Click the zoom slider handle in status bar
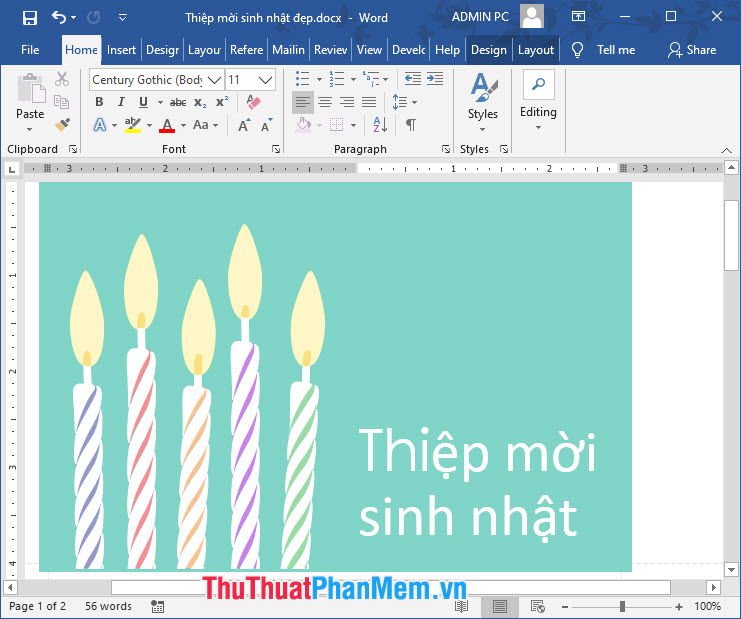This screenshot has height=619, width=741. (x=622, y=606)
